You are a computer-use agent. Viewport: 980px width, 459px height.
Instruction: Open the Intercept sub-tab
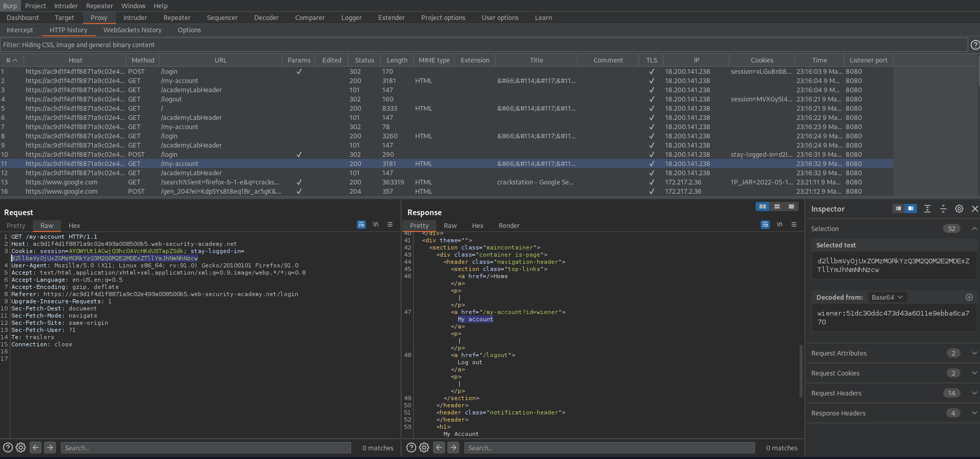[19, 30]
